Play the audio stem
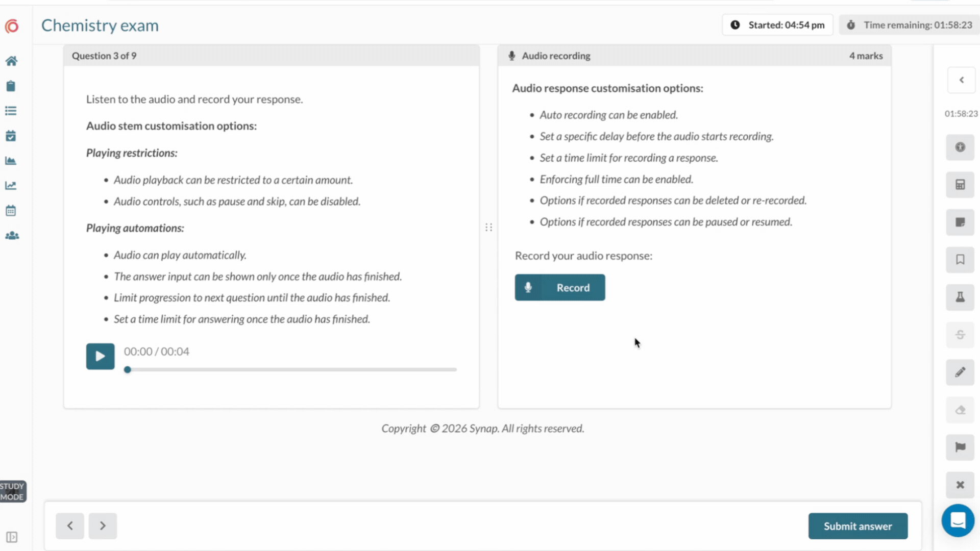 coord(101,356)
